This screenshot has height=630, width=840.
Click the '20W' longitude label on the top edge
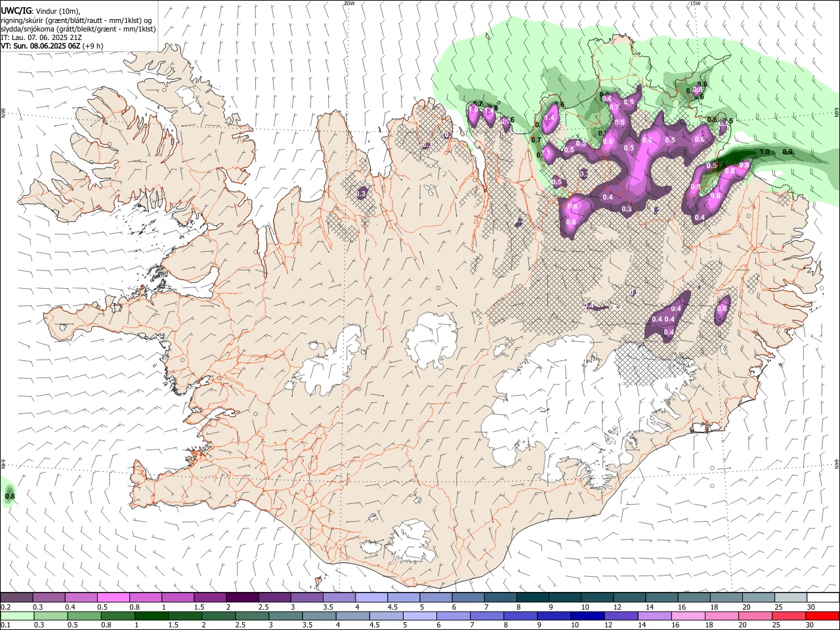(x=349, y=3)
